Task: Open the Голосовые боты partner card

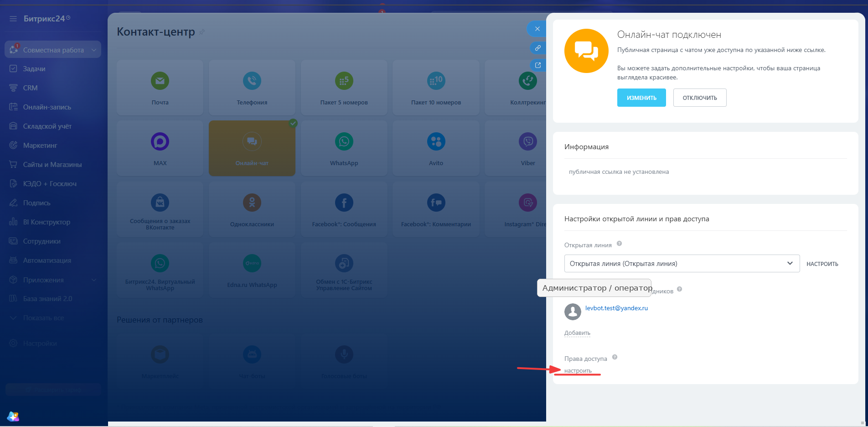Action: (344, 360)
